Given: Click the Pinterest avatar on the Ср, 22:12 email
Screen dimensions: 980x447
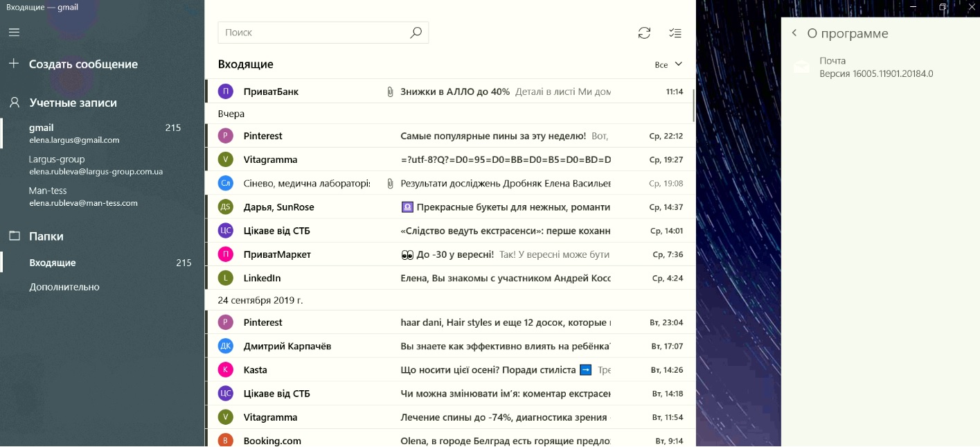Looking at the screenshot, I should pos(225,136).
